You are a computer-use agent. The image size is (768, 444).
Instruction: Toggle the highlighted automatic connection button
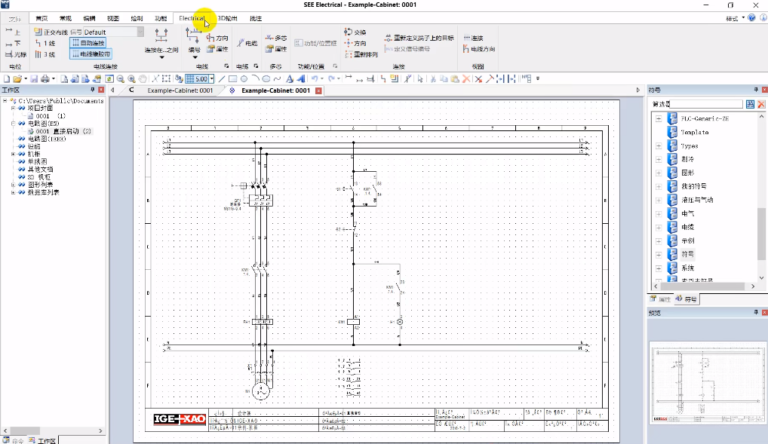tap(89, 43)
